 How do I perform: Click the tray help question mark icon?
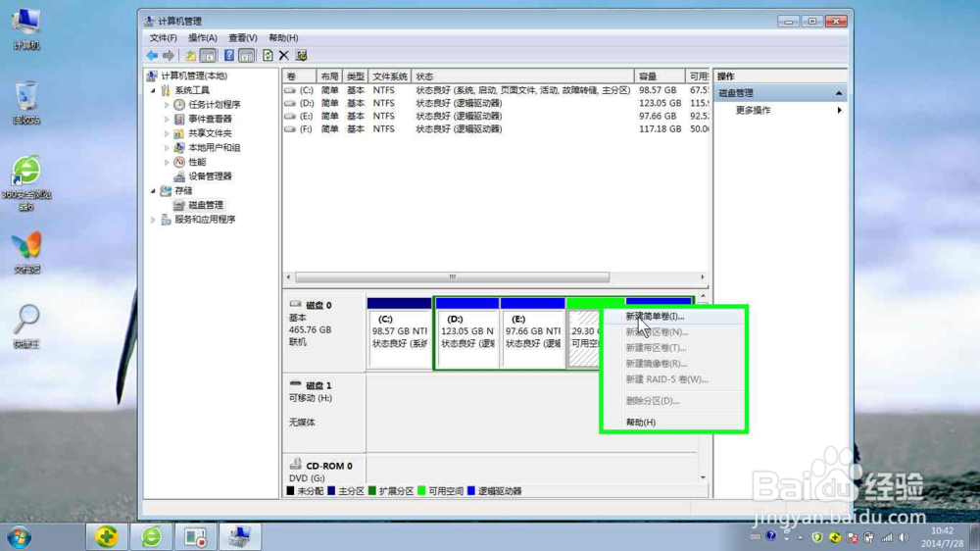point(770,536)
